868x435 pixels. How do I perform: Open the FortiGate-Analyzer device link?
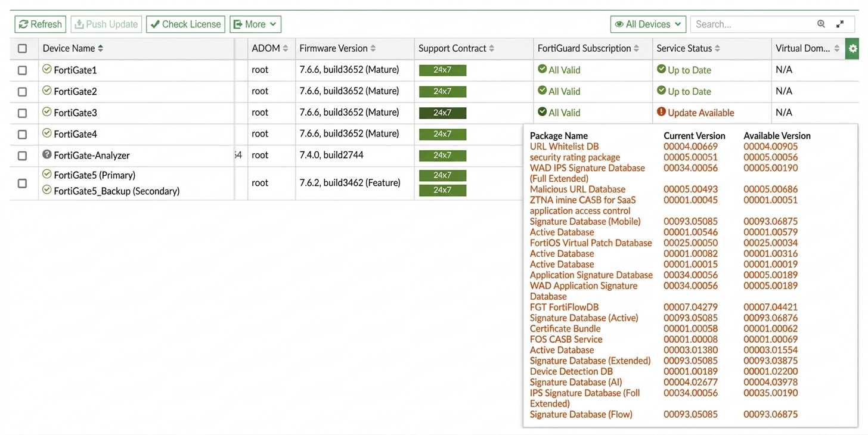click(x=92, y=156)
